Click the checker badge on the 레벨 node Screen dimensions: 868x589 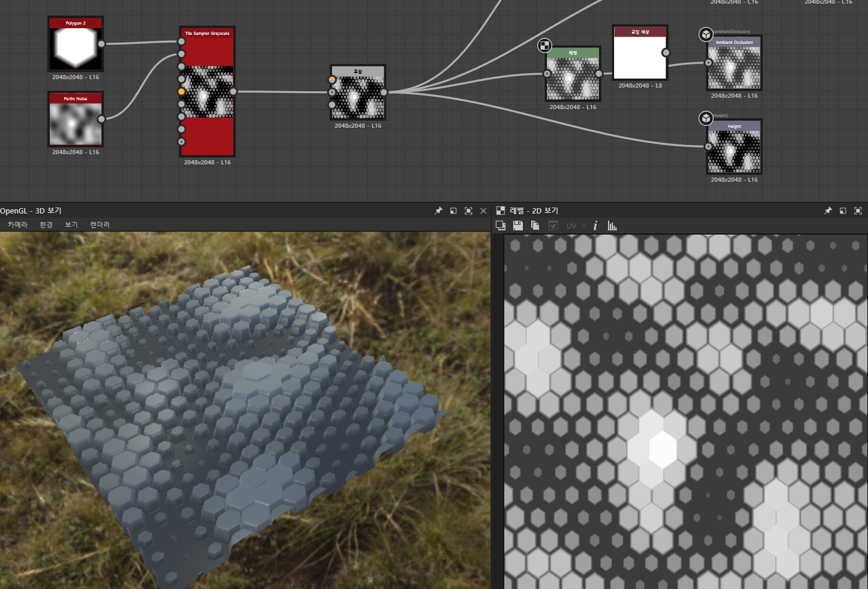pos(544,46)
